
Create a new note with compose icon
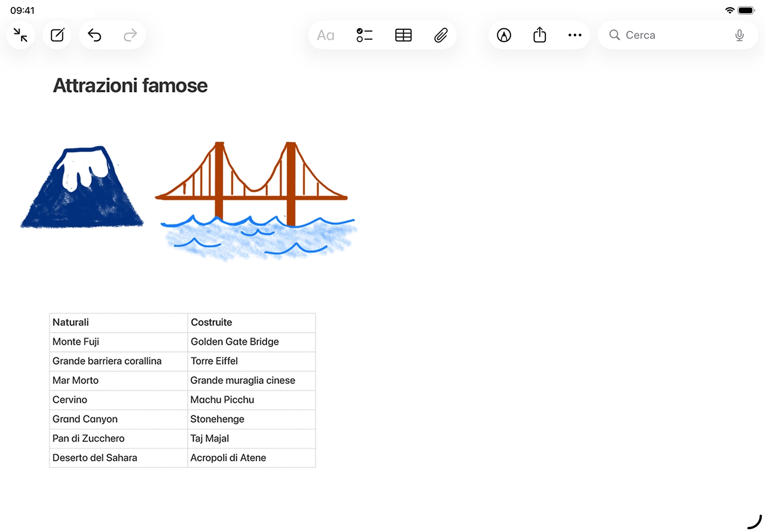click(x=57, y=35)
